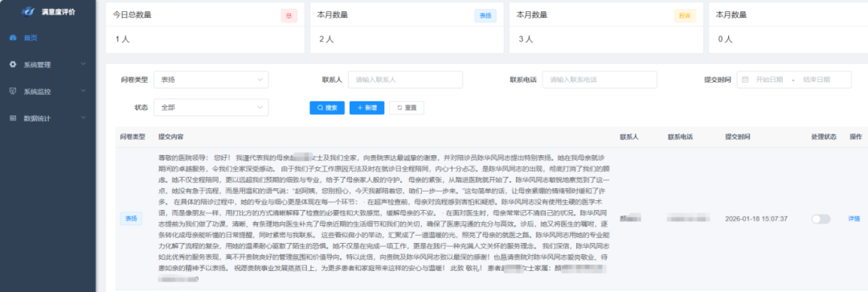Click the 表扬 tag in the table row
Viewport: 868px width, 292px height.
tap(131, 219)
